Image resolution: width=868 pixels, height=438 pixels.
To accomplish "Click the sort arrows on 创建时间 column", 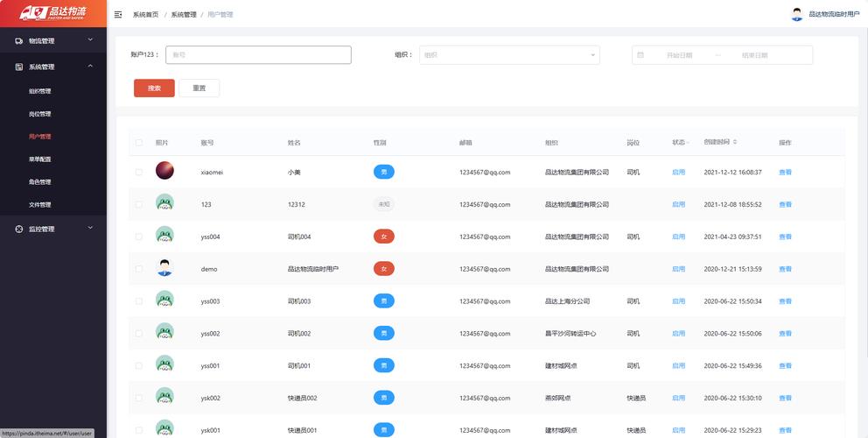I will point(735,142).
